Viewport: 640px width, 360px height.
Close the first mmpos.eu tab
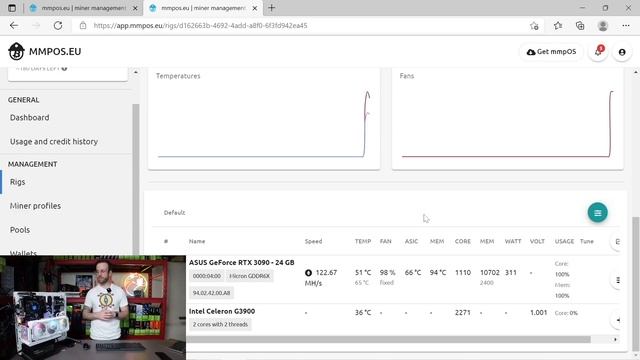(x=136, y=8)
